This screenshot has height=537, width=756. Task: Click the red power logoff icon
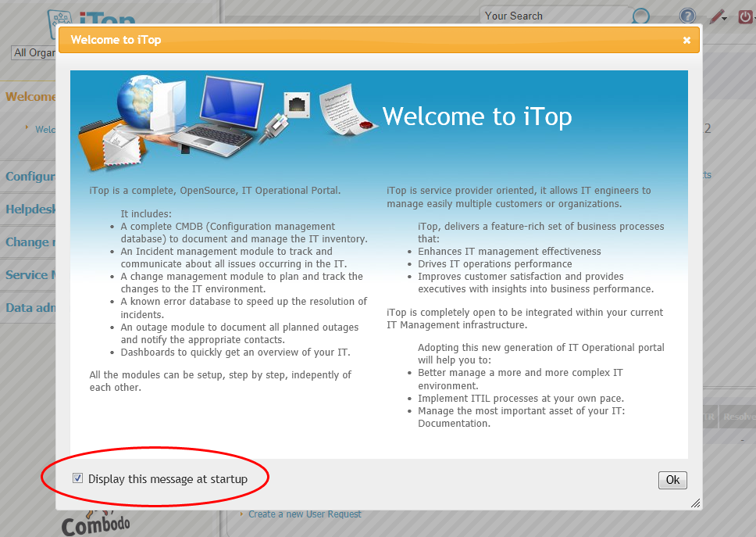pyautogui.click(x=745, y=16)
